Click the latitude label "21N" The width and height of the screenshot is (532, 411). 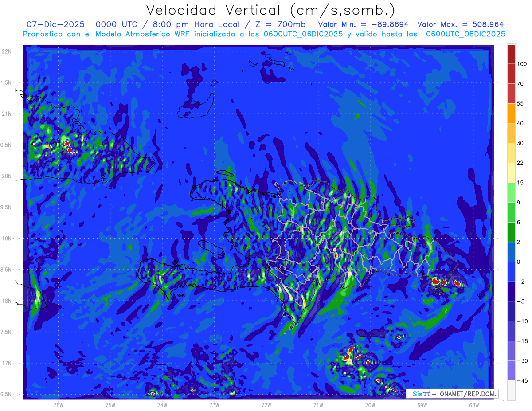(x=8, y=114)
